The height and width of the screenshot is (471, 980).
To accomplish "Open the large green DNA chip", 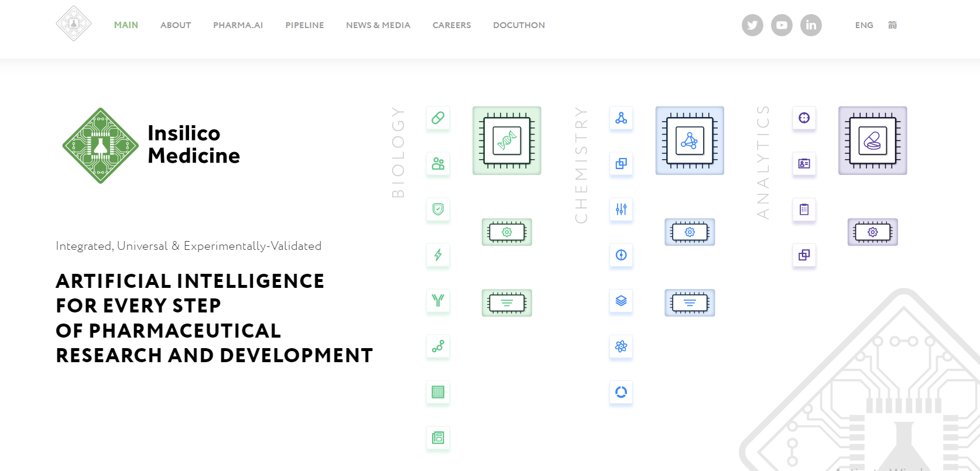I will point(507,140).
